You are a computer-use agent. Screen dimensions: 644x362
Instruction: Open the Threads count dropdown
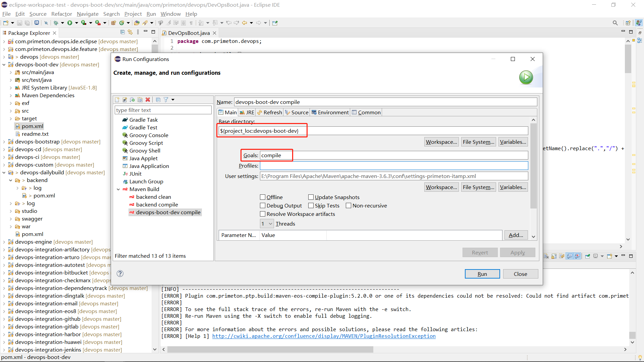click(267, 224)
